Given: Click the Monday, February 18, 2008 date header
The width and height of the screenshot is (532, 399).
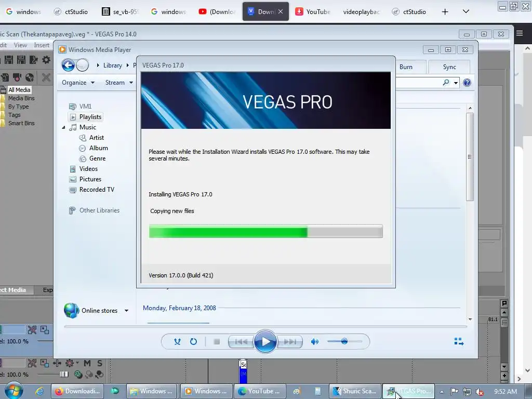Looking at the screenshot, I should (x=179, y=308).
